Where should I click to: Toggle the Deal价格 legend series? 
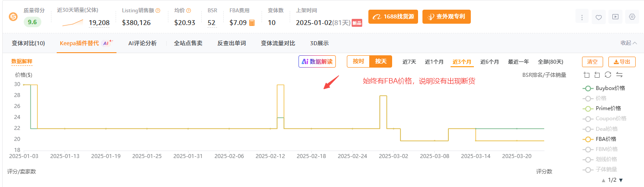coord(600,129)
